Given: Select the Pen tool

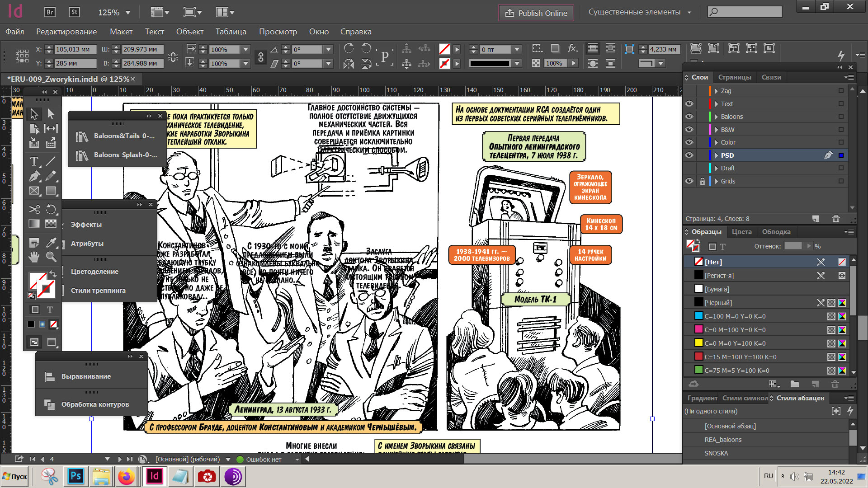Looking at the screenshot, I should pos(34,176).
